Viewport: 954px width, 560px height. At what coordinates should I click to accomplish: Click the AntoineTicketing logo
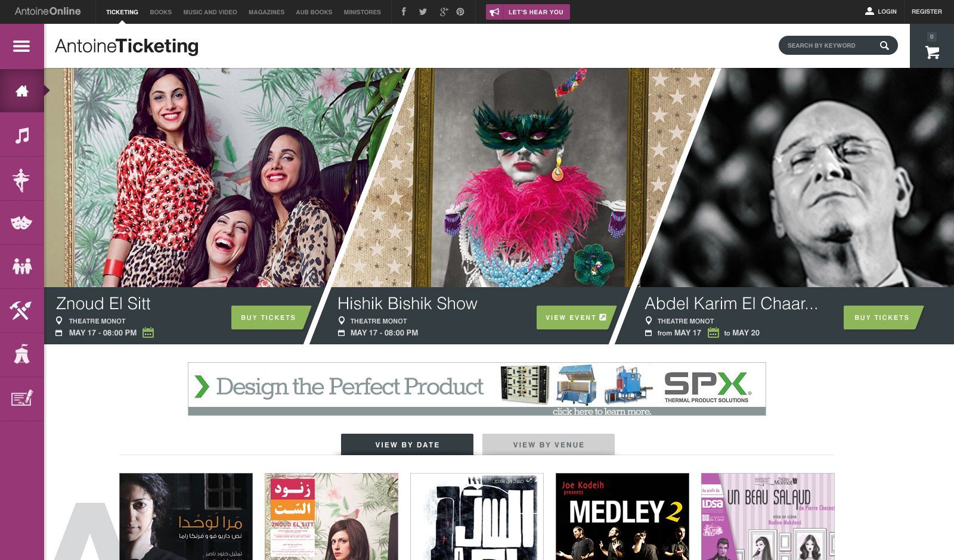click(126, 46)
